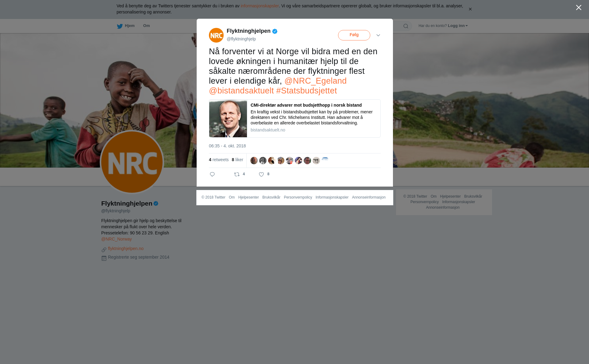This screenshot has width=589, height=364.
Task: Open the @NRC_Egeland mention link
Action: (x=315, y=81)
